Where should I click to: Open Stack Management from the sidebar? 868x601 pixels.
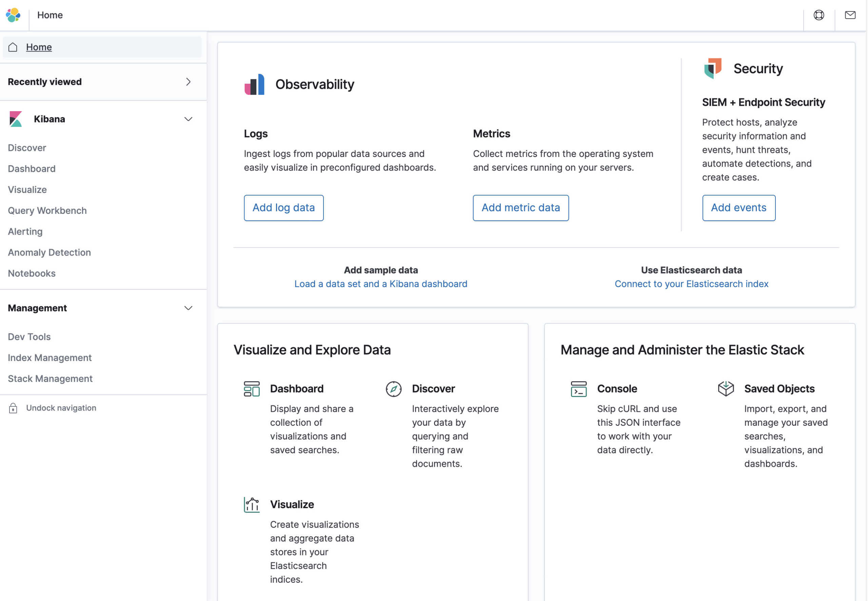pyautogui.click(x=50, y=378)
